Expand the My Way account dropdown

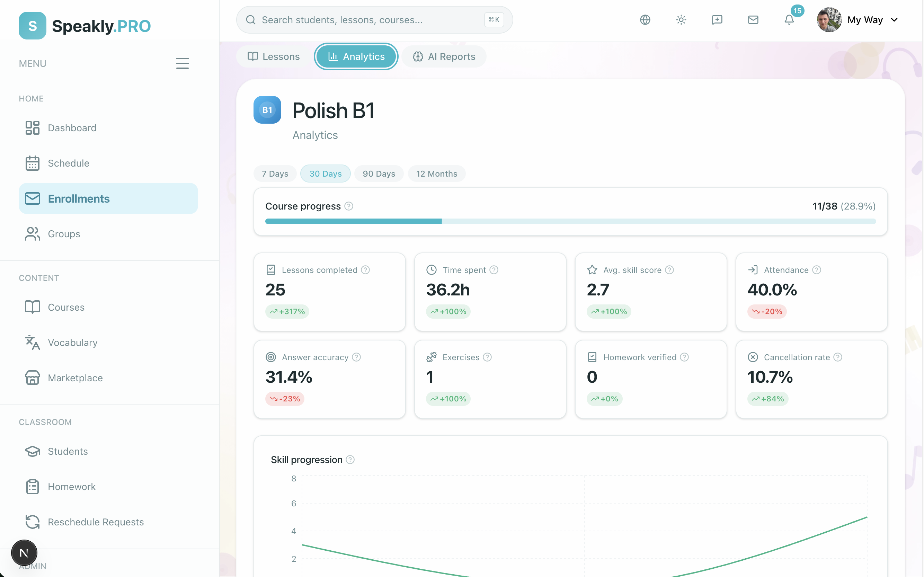click(x=895, y=20)
